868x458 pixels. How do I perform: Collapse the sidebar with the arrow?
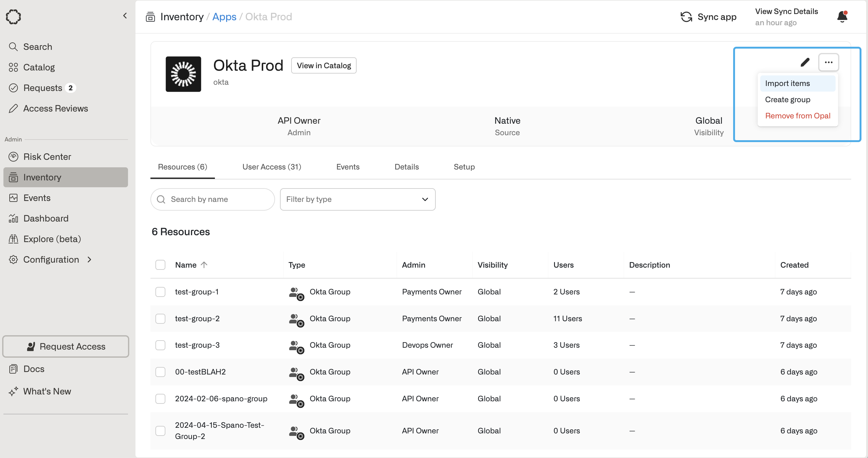[x=125, y=16]
